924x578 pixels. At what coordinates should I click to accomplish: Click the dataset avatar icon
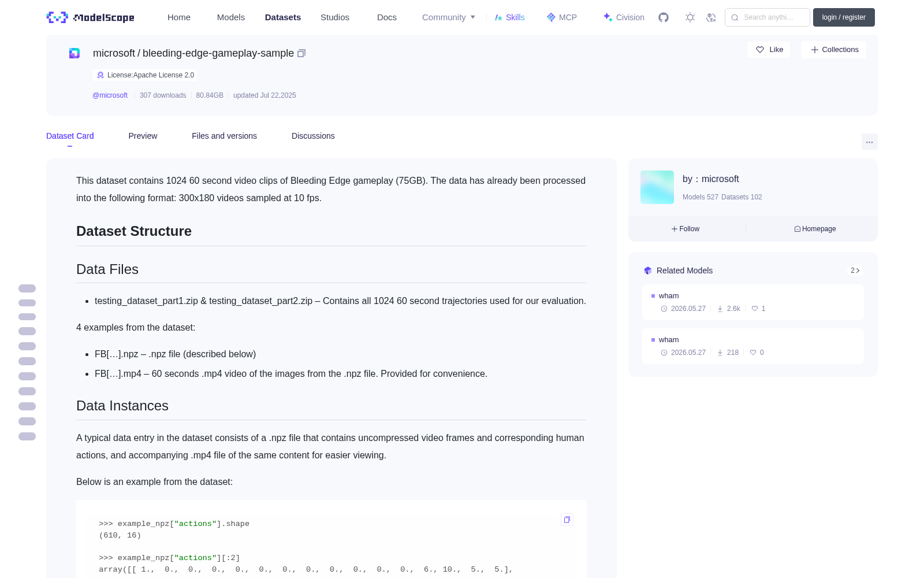point(74,53)
